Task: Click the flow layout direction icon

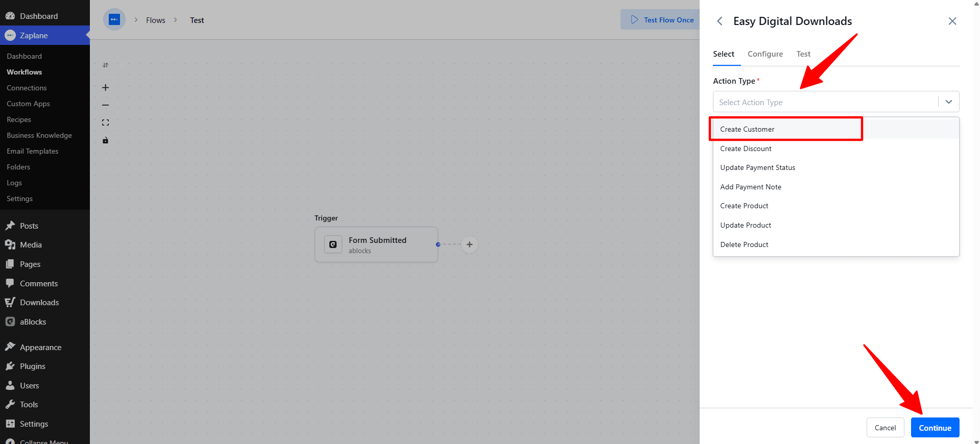Action: pyautogui.click(x=105, y=65)
